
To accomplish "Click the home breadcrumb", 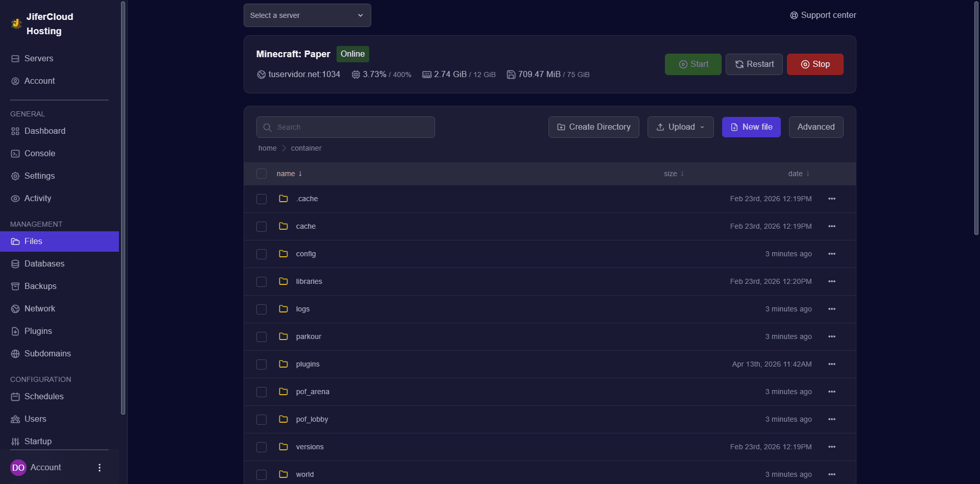I will (268, 148).
